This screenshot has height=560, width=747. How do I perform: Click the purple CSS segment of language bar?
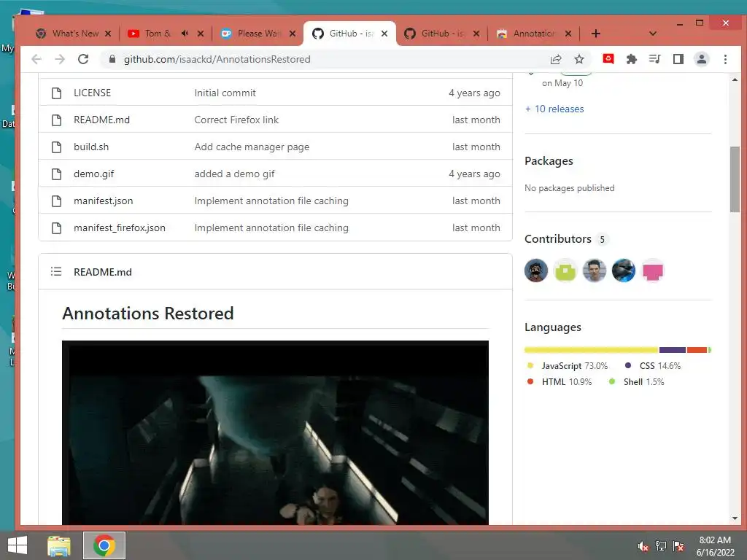point(672,350)
